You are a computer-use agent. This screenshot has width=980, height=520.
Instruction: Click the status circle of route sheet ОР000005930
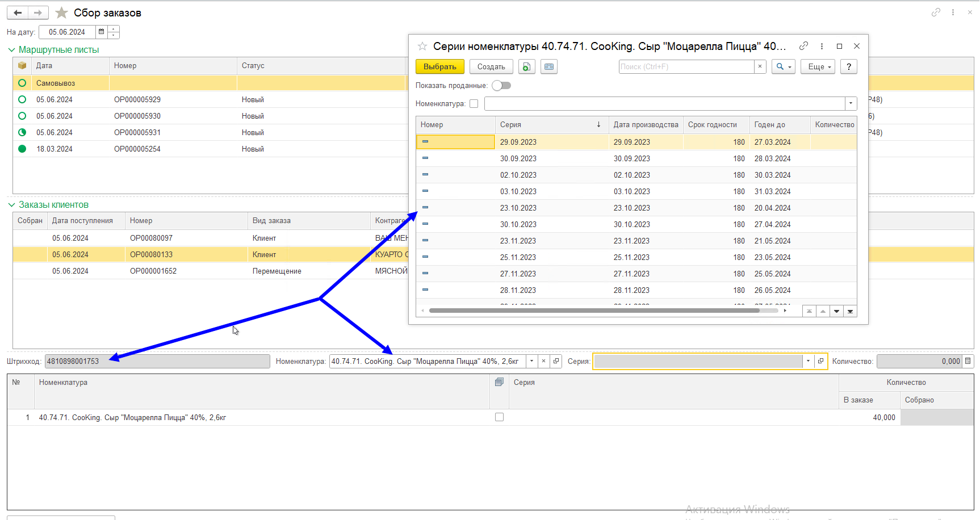coord(22,116)
